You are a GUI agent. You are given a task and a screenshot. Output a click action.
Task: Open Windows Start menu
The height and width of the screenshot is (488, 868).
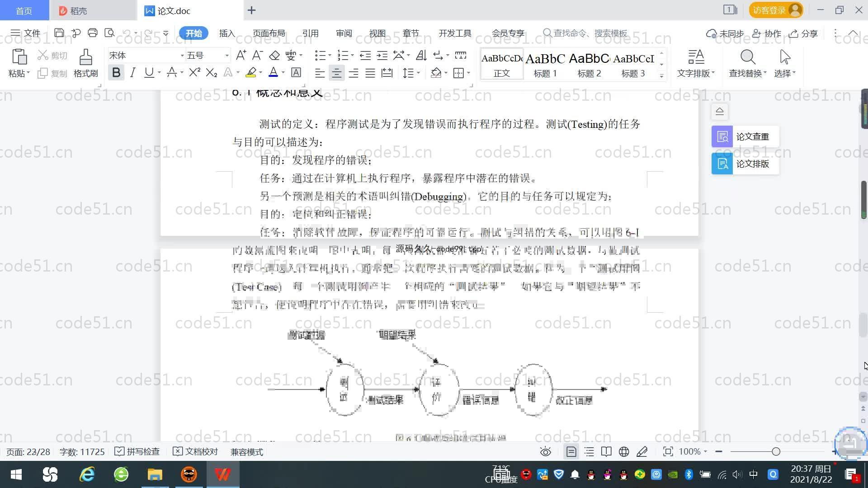coord(16,474)
